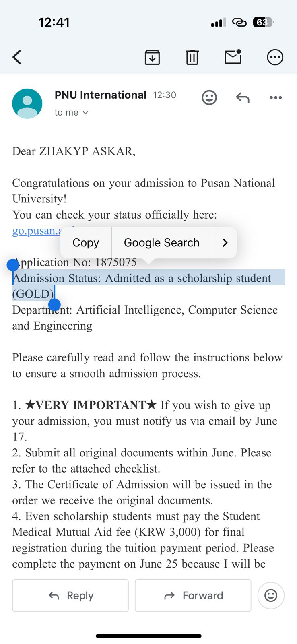The width and height of the screenshot is (297, 644).
Task: Choose Copy from the selection menu
Action: pos(86,243)
